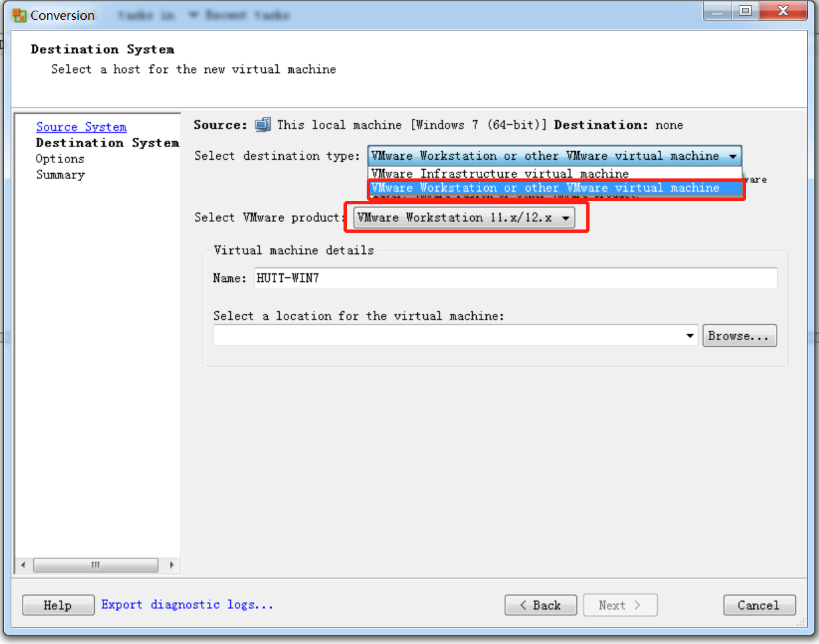The width and height of the screenshot is (819, 644).
Task: Click the Browse button
Action: pyautogui.click(x=739, y=336)
